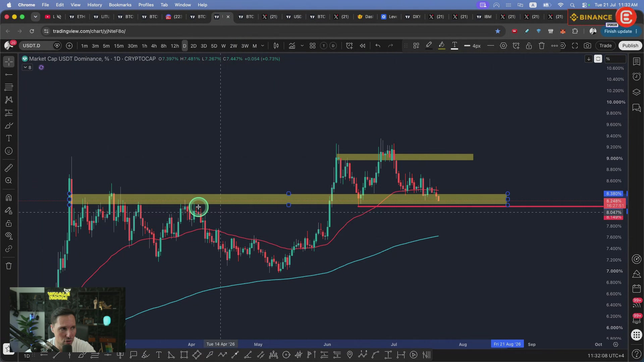The image size is (644, 362).
Task: Select the Text tool in left toolbar
Action: tap(9, 138)
